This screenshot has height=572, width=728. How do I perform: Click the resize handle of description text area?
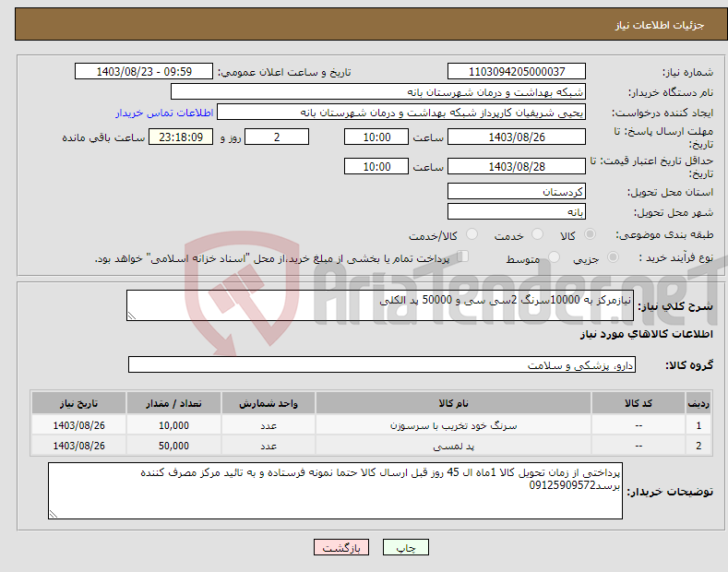tap(132, 316)
